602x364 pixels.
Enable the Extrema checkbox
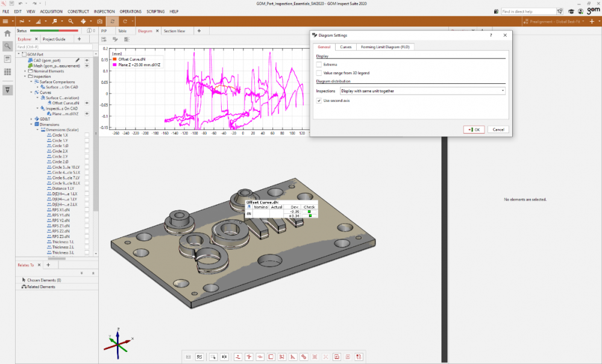click(319, 64)
